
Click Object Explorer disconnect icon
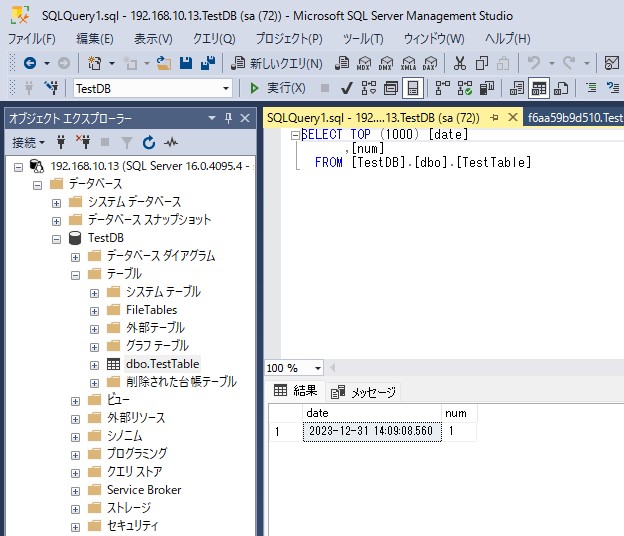(83, 142)
